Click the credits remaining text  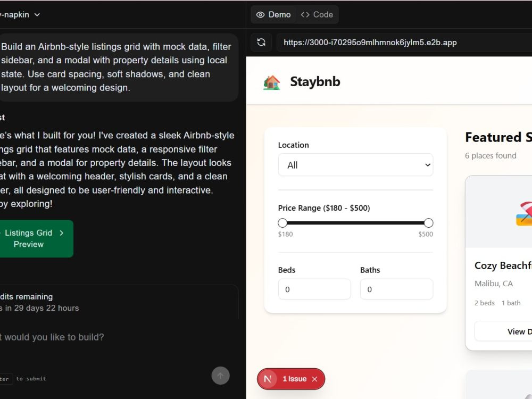pos(27,296)
